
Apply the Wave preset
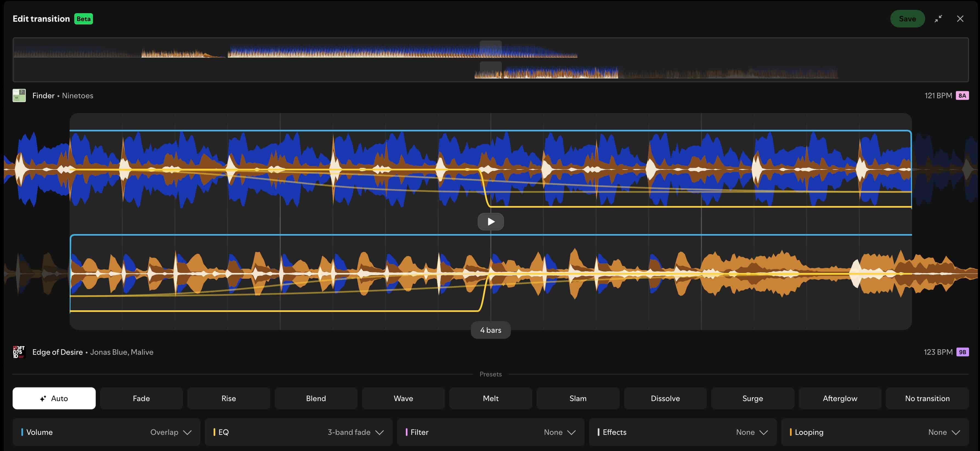click(403, 398)
